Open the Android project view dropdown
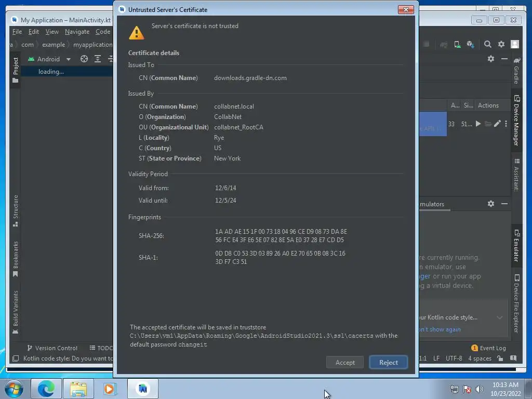 click(x=49, y=59)
